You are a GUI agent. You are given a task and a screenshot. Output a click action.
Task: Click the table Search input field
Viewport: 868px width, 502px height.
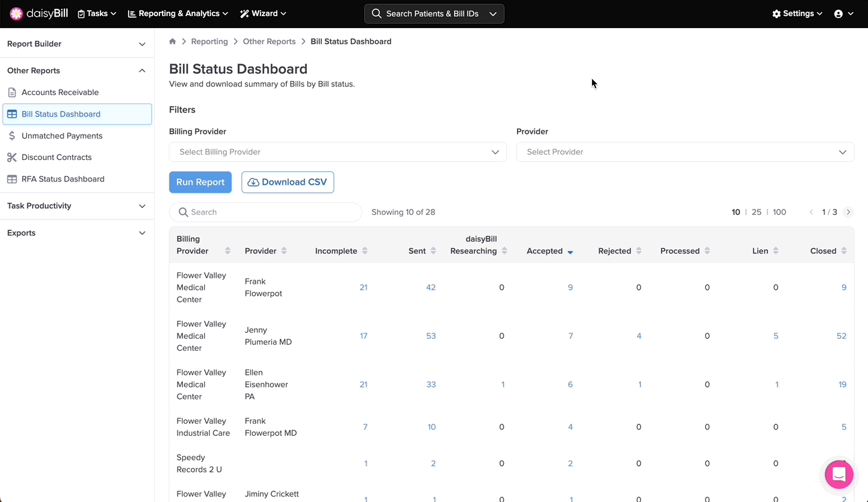(265, 212)
